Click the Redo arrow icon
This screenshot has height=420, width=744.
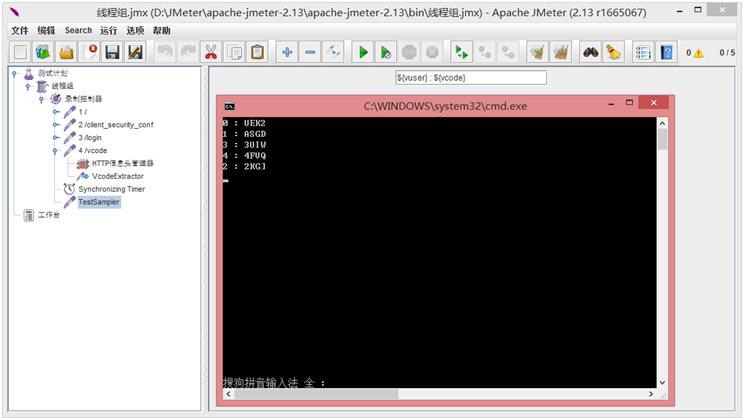pos(188,52)
